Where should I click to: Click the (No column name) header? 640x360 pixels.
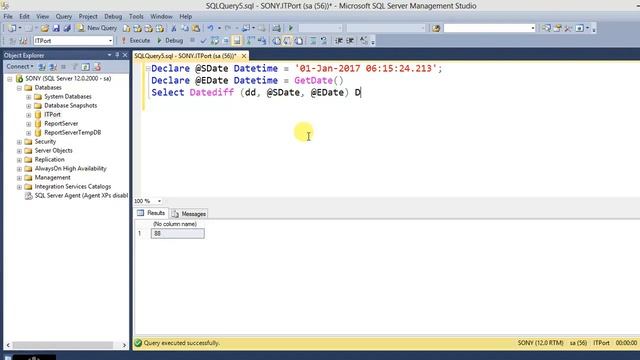pyautogui.click(x=175, y=224)
